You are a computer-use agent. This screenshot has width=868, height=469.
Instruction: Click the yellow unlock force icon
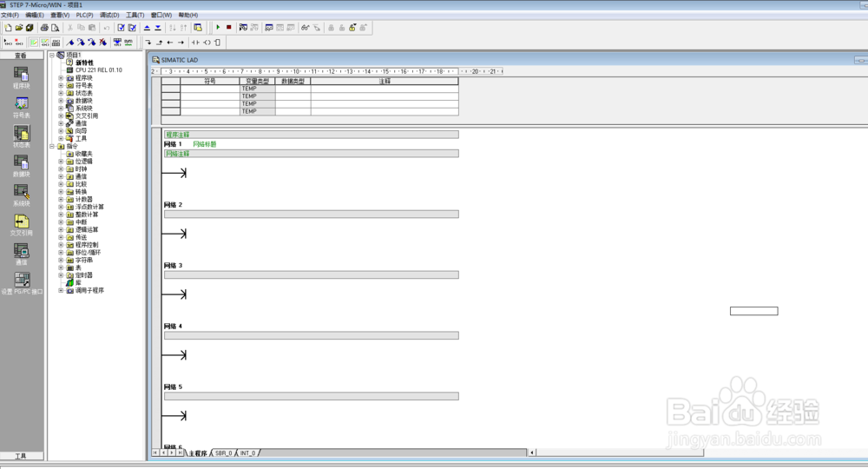coord(352,28)
